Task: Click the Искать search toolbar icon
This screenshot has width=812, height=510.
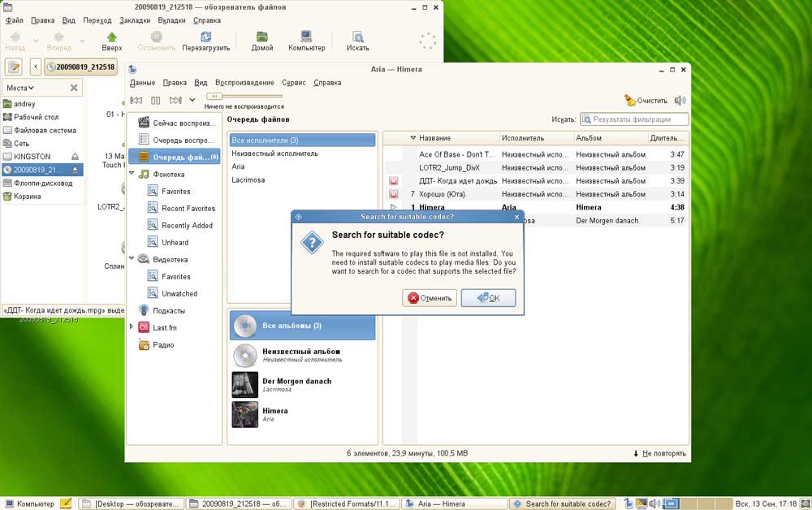Action: click(x=357, y=41)
